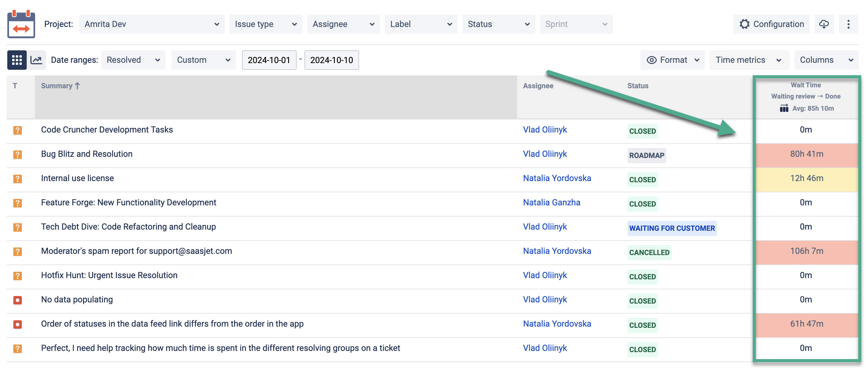Open assignee link Natalia Ganzha

[551, 203]
